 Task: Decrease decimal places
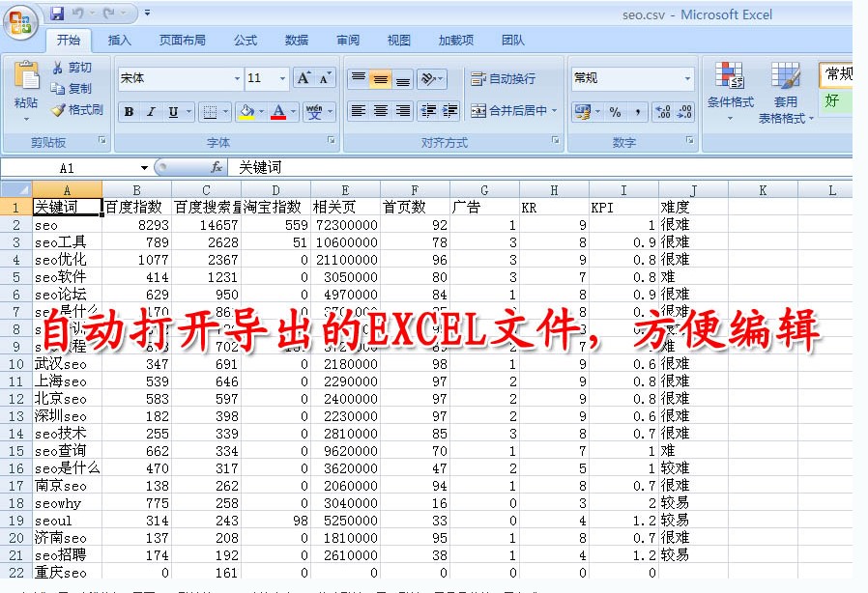[684, 112]
